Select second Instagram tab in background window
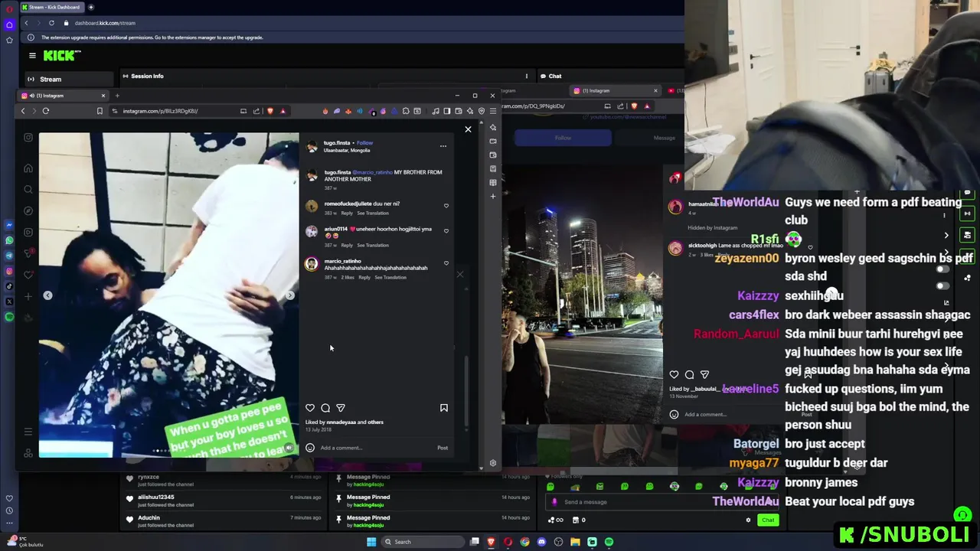The height and width of the screenshot is (551, 980). (616, 91)
